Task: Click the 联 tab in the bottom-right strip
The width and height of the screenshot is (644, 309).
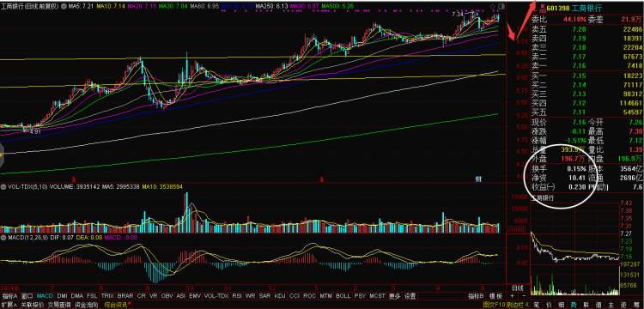Action: click(x=586, y=305)
